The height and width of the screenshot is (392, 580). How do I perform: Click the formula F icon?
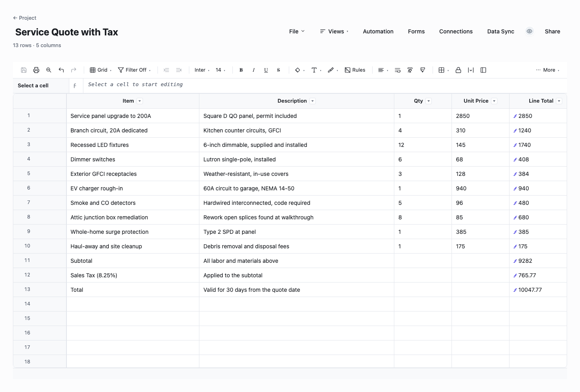click(x=75, y=86)
